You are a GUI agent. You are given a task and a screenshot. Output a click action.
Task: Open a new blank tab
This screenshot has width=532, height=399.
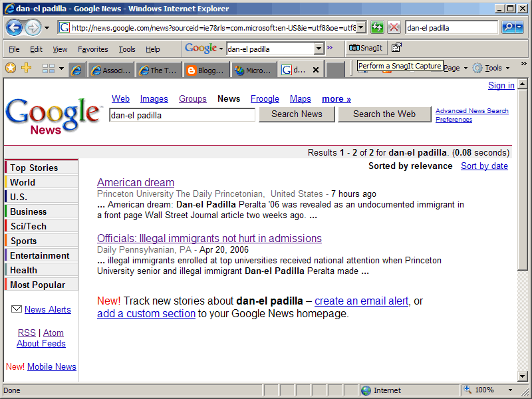tap(335, 70)
